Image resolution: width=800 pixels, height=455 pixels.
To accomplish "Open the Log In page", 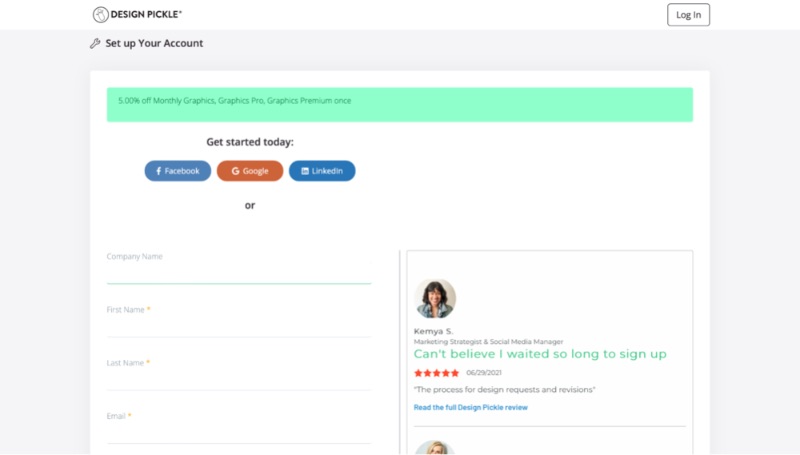I will click(688, 15).
